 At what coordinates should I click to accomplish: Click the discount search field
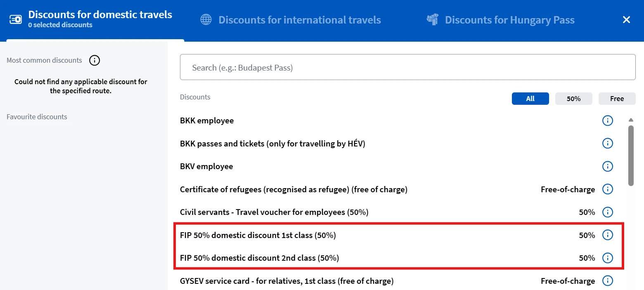[407, 67]
